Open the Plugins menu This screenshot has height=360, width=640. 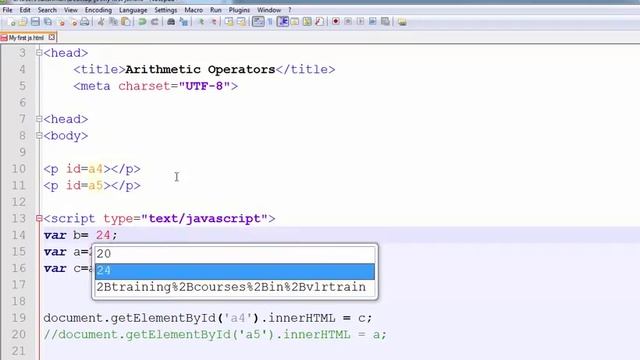(x=239, y=10)
